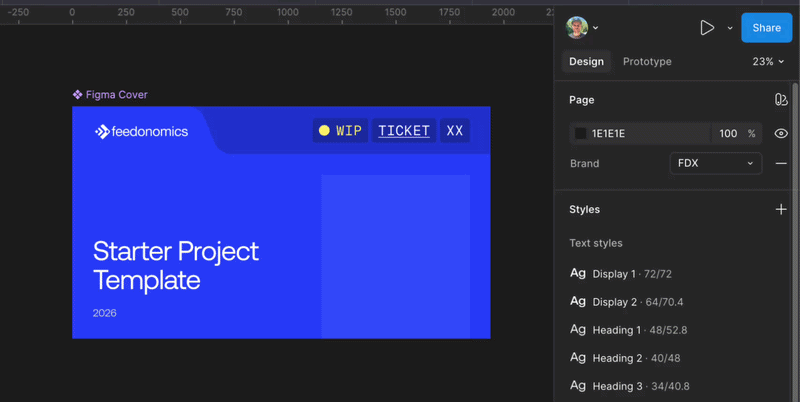Image resolution: width=800 pixels, height=402 pixels.
Task: Click the Page section header
Action: (582, 100)
